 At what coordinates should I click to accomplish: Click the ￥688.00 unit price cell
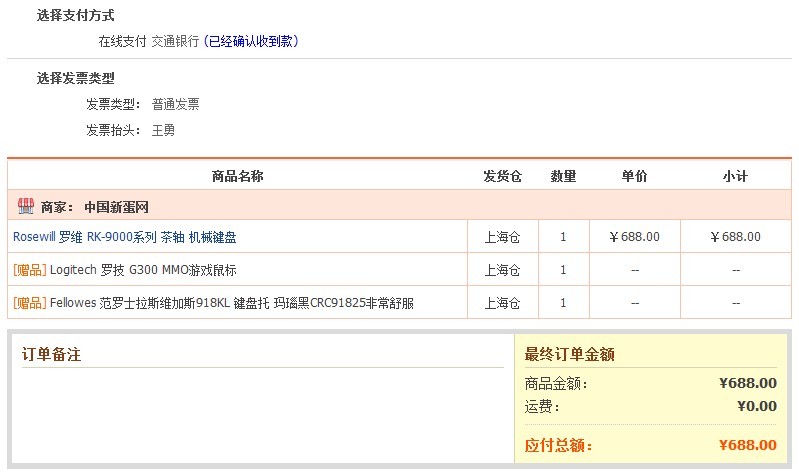(634, 236)
